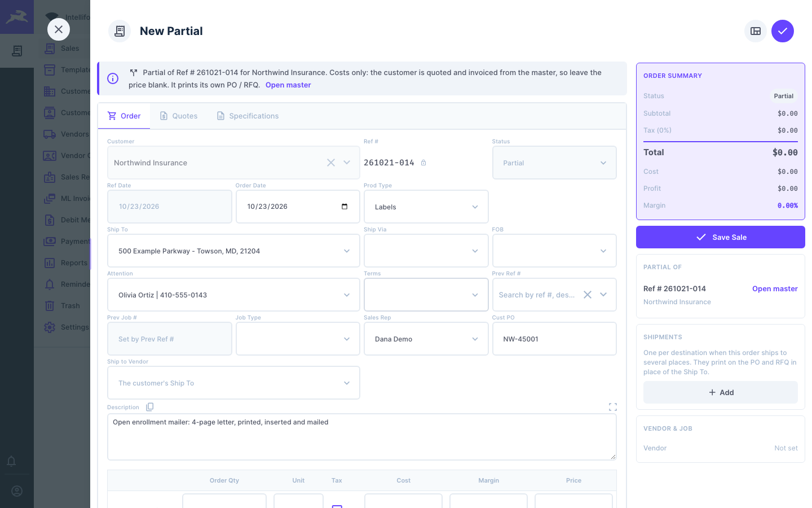Viewport: 812px width, 508px height.
Task: Clear the Prev Ref # search field
Action: [588, 295]
